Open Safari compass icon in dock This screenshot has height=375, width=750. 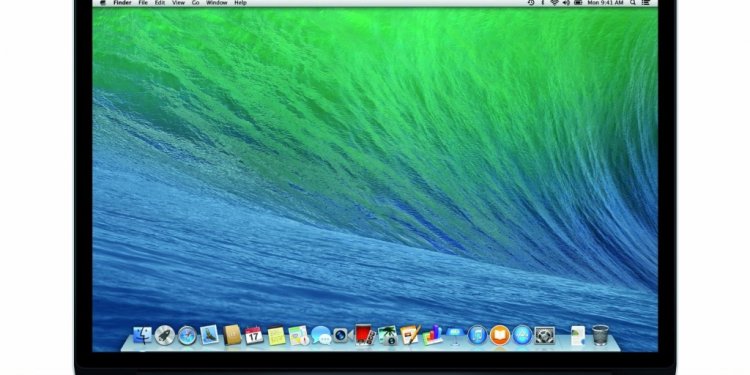(x=187, y=335)
